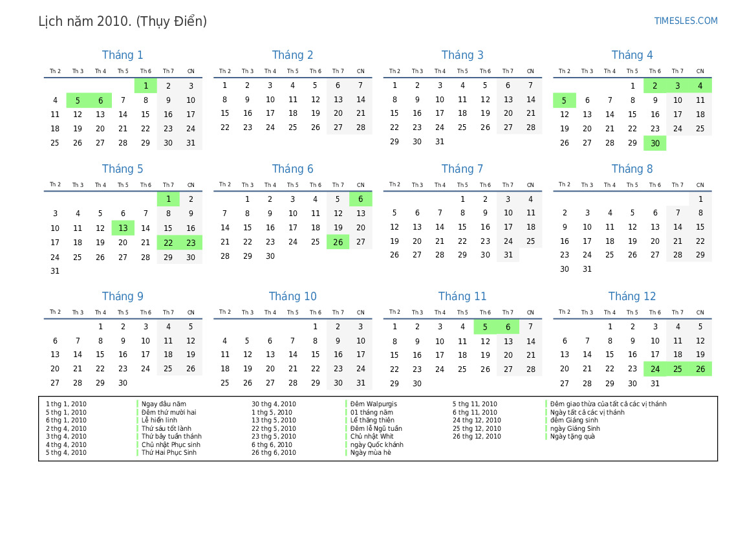The width and height of the screenshot is (756, 535).
Task: Click highlighted day 5 in Tháng 11
Action: pos(485,327)
